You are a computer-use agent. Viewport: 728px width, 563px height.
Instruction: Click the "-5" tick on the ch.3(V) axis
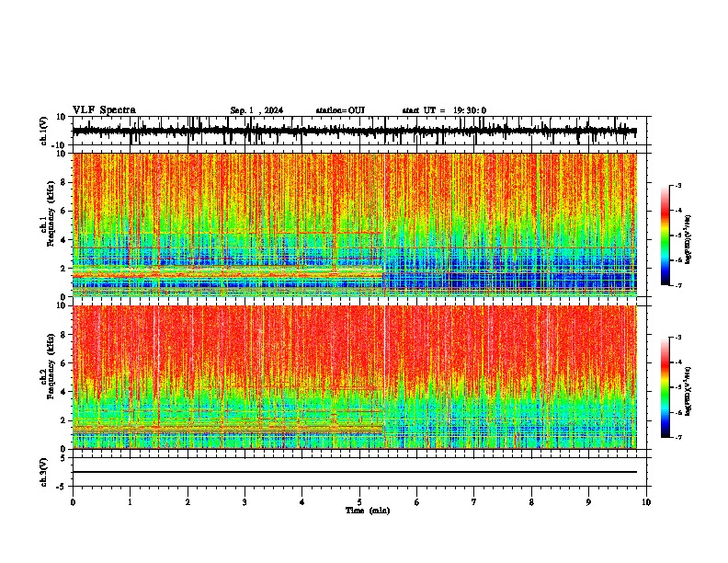coord(63,487)
